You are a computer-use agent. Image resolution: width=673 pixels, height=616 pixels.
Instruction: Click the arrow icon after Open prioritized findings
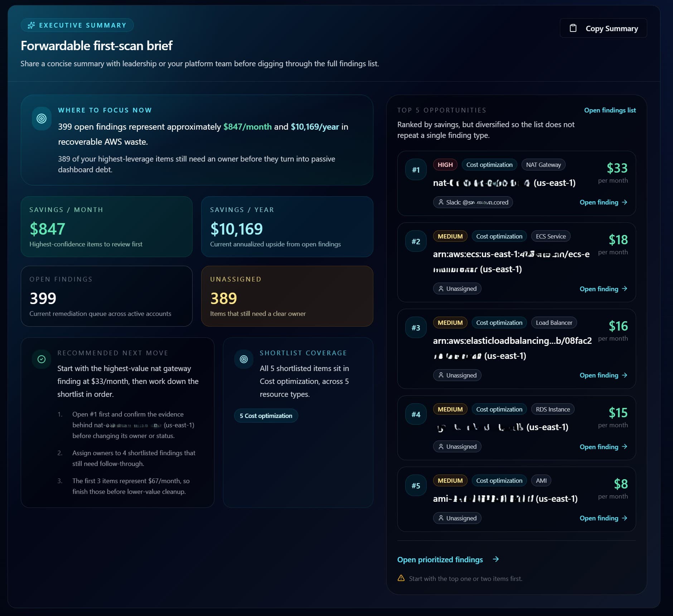496,559
